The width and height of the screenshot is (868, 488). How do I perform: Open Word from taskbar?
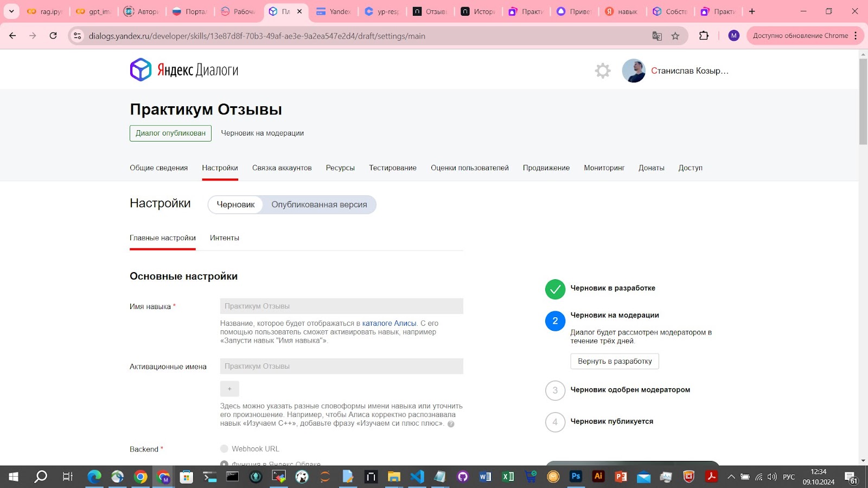click(x=485, y=477)
